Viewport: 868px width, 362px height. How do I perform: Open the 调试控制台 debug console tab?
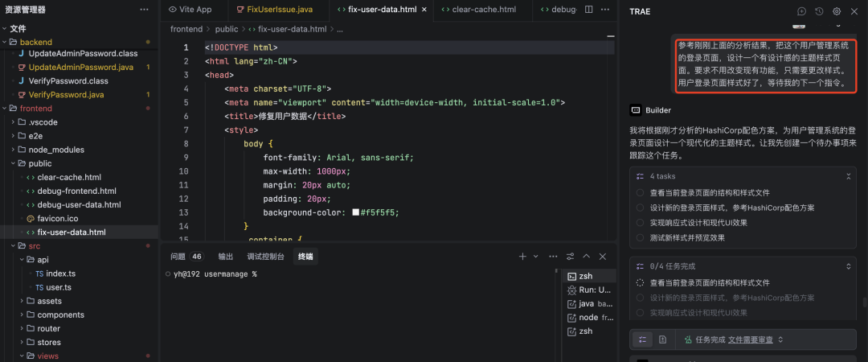pos(266,257)
